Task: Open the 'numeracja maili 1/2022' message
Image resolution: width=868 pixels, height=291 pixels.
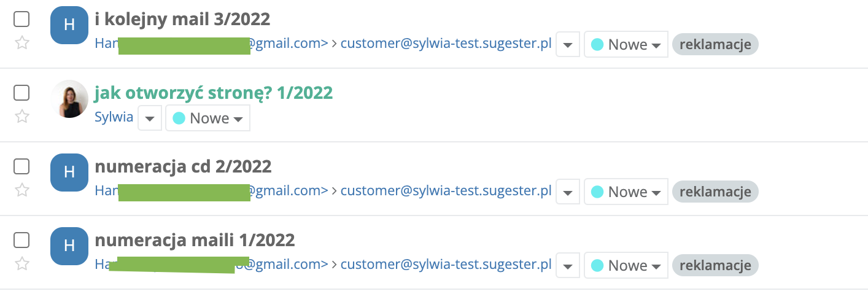Action: 195,240
